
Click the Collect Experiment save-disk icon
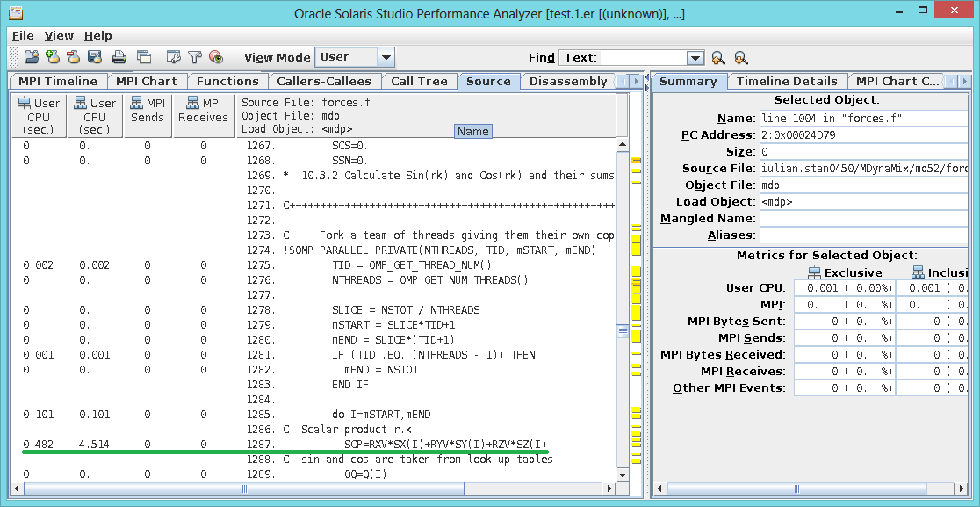click(x=95, y=57)
